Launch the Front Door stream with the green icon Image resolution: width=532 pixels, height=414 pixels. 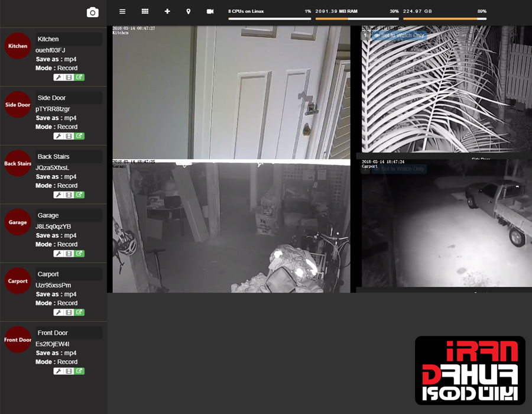pyautogui.click(x=79, y=371)
